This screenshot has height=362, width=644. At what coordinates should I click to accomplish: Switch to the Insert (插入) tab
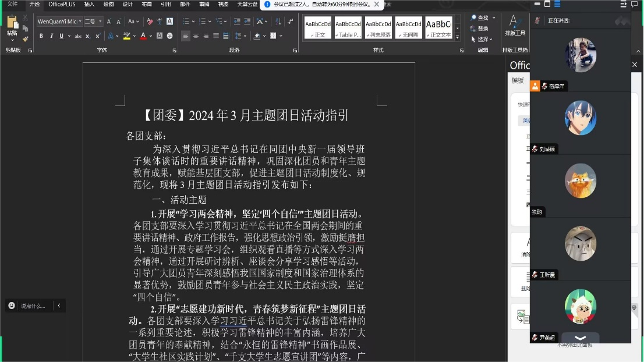[x=89, y=4]
